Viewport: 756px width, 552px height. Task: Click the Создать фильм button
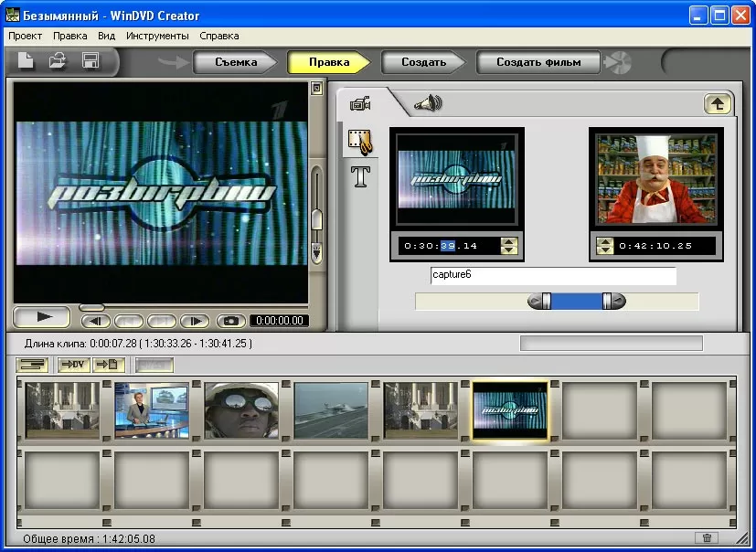click(538, 62)
